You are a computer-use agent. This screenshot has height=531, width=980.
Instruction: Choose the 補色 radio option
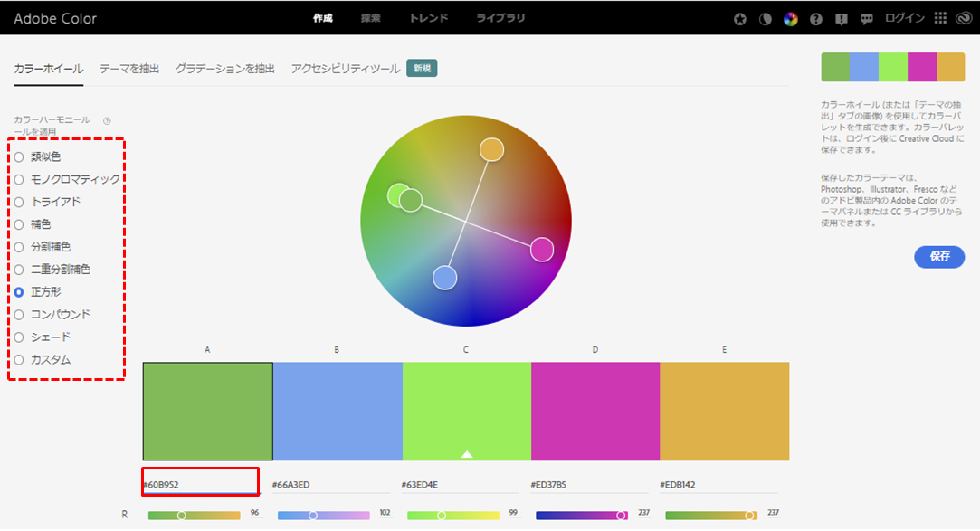pyautogui.click(x=19, y=225)
